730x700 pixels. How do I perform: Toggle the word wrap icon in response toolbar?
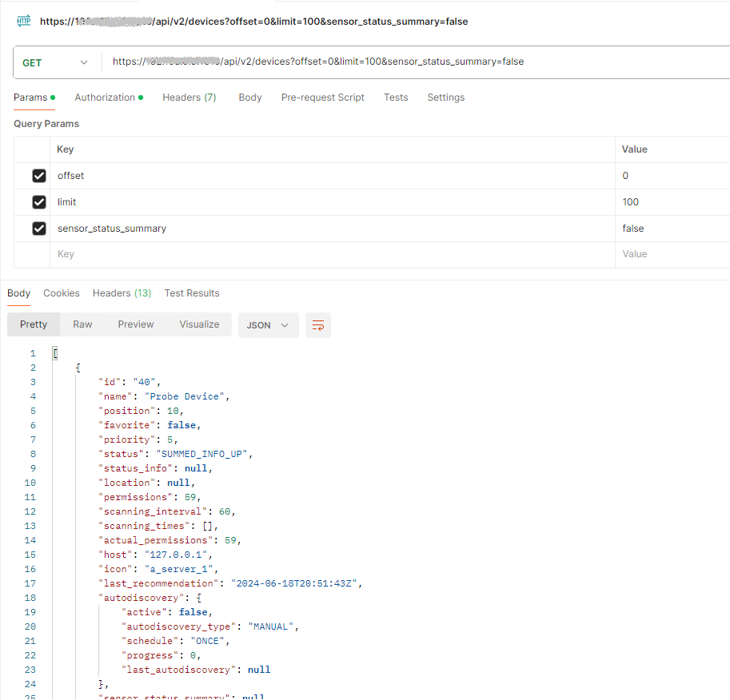pos(318,325)
